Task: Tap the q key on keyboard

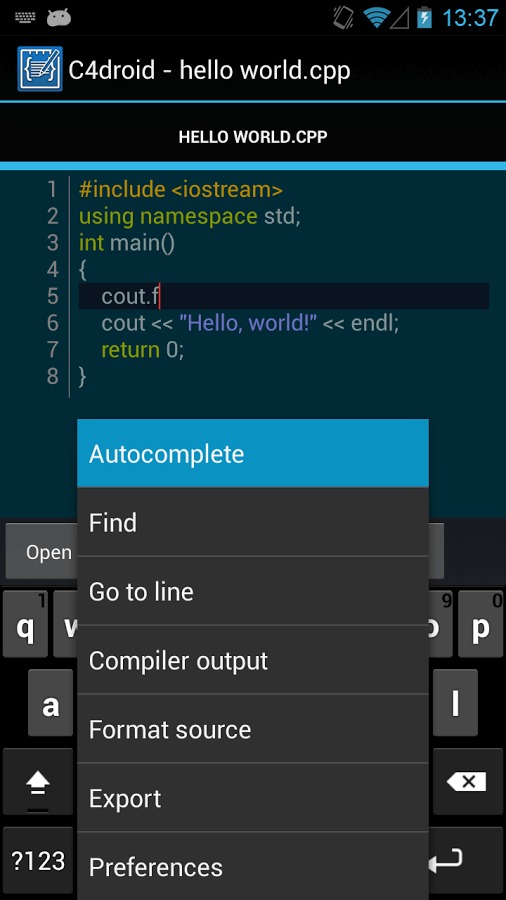Action: tap(25, 624)
